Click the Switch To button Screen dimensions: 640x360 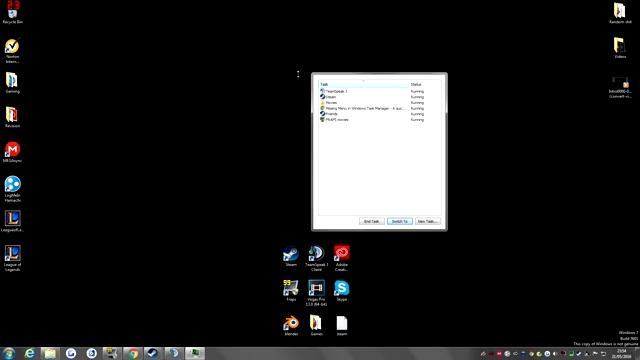click(400, 221)
